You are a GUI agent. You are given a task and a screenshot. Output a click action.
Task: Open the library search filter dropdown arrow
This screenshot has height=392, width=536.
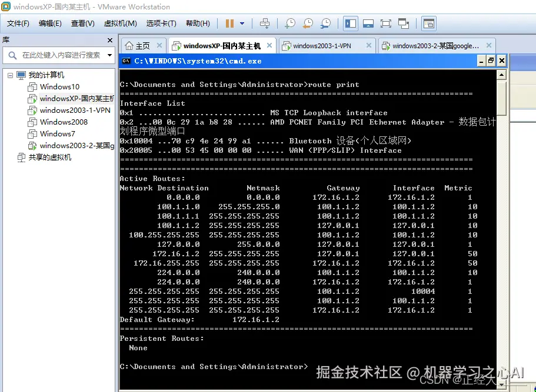pos(109,55)
